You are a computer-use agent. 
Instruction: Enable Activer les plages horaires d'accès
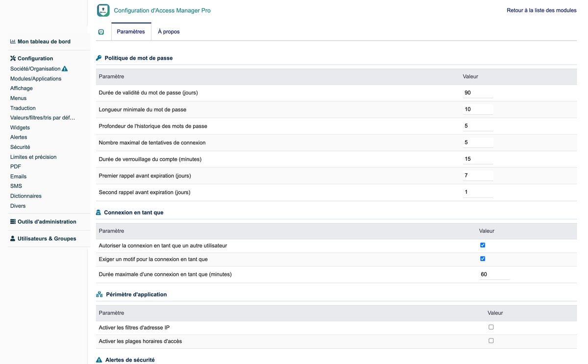[491, 340]
